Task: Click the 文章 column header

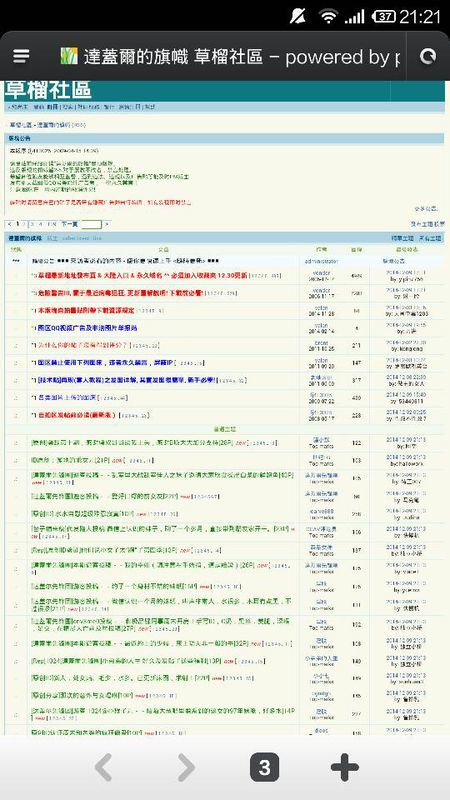Action: click(x=163, y=249)
